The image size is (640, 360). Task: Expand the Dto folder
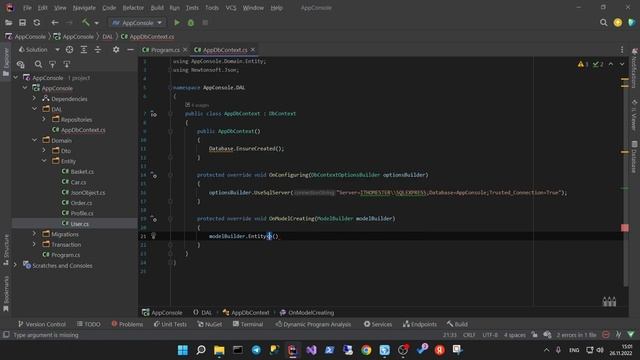point(44,150)
